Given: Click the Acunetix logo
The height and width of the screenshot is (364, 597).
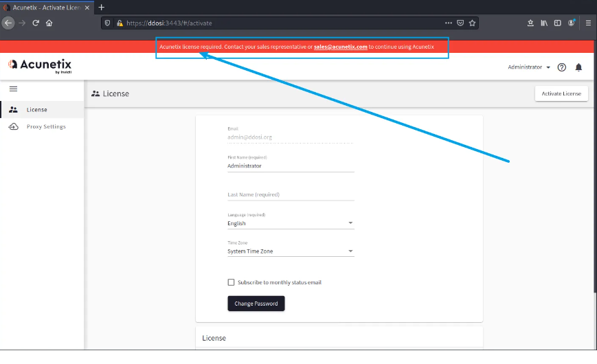Looking at the screenshot, I should click(40, 65).
